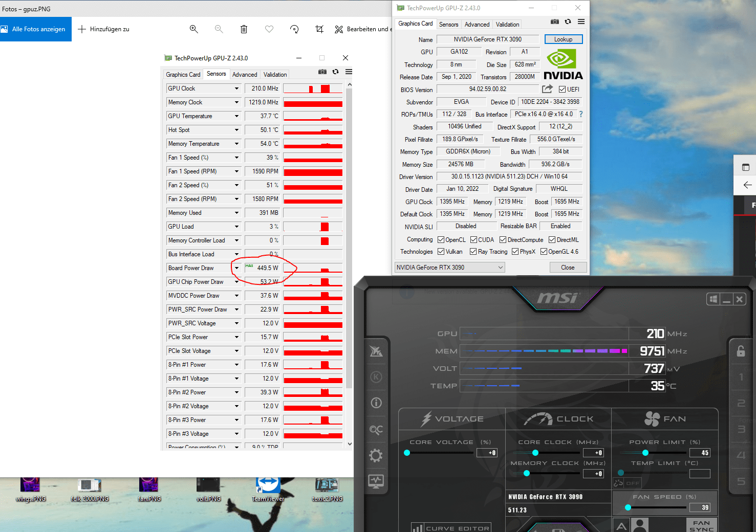Open the Curve Editor in Afterburner
This screenshot has height=532, width=756.
click(x=451, y=528)
